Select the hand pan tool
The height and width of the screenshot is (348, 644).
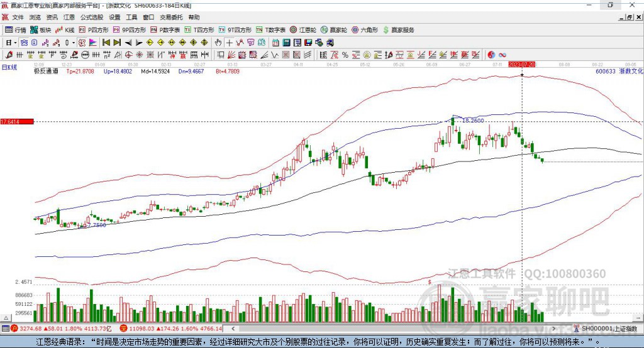(x=218, y=43)
